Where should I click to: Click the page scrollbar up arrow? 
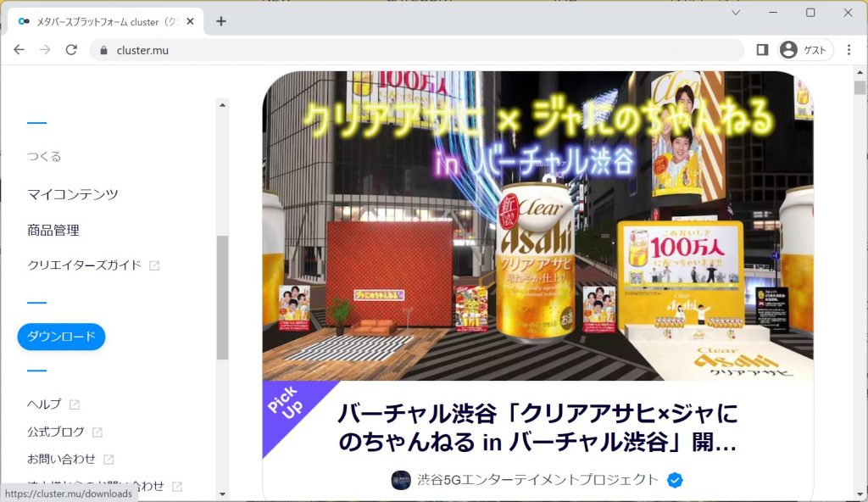click(x=860, y=72)
